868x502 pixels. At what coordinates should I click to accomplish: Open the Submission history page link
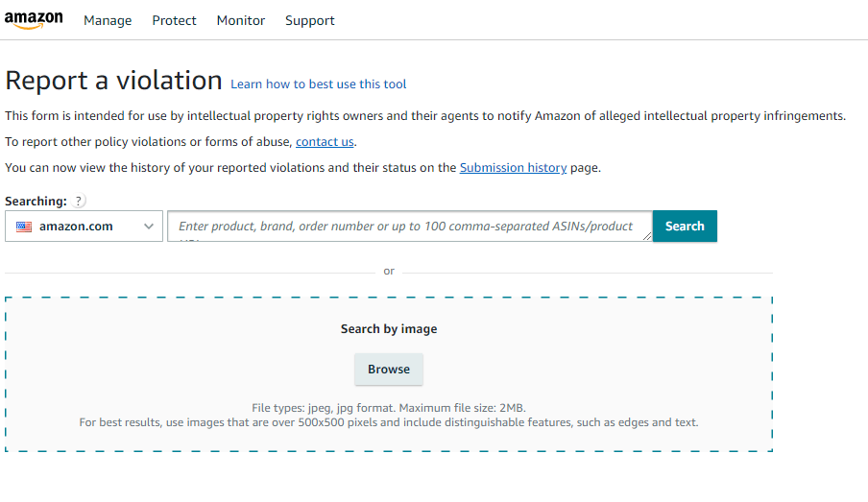[x=513, y=168]
